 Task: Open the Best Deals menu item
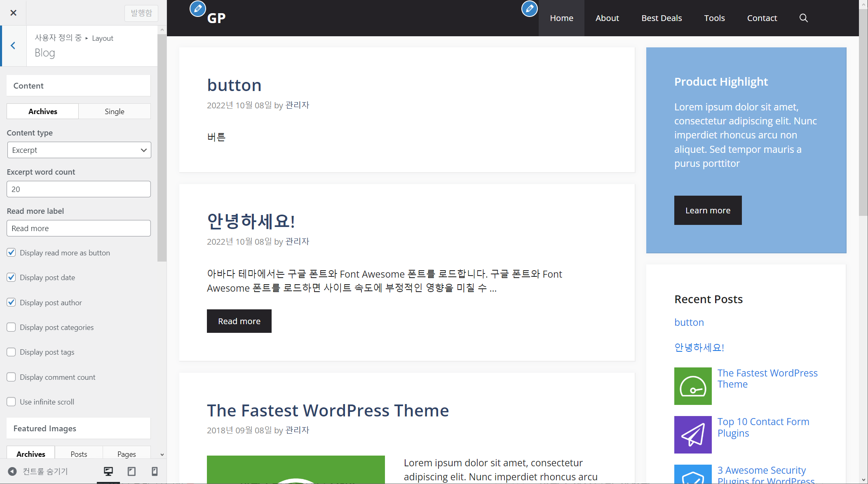click(661, 18)
